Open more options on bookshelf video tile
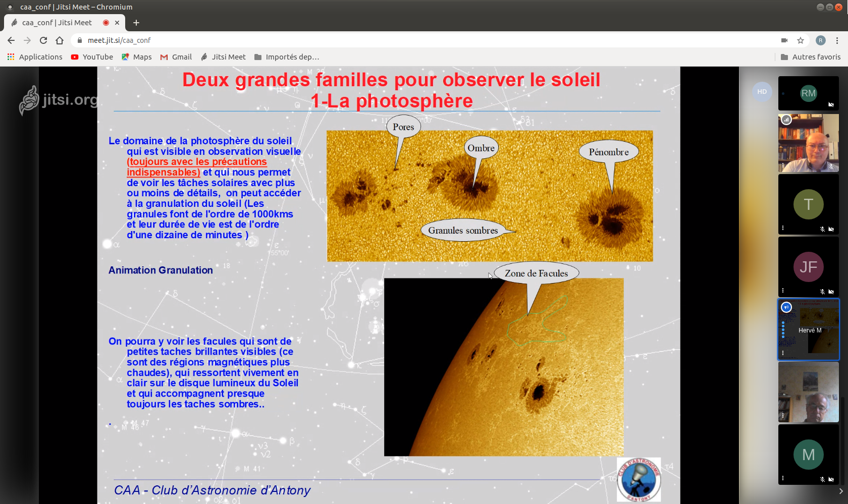The width and height of the screenshot is (848, 504). (783, 165)
